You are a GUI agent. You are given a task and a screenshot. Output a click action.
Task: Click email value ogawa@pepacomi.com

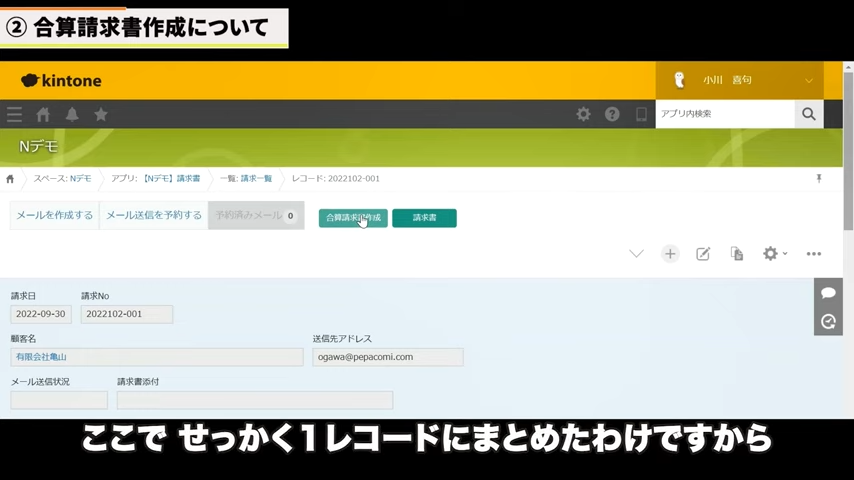[x=365, y=357]
